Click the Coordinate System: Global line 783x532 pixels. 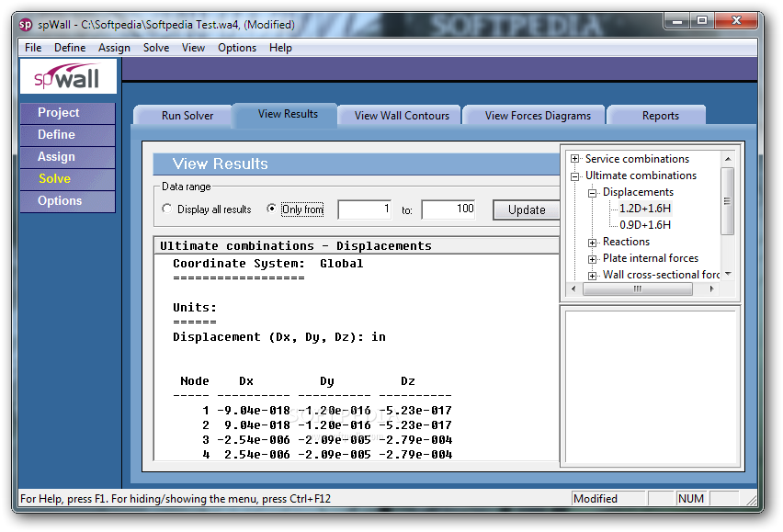tap(268, 264)
